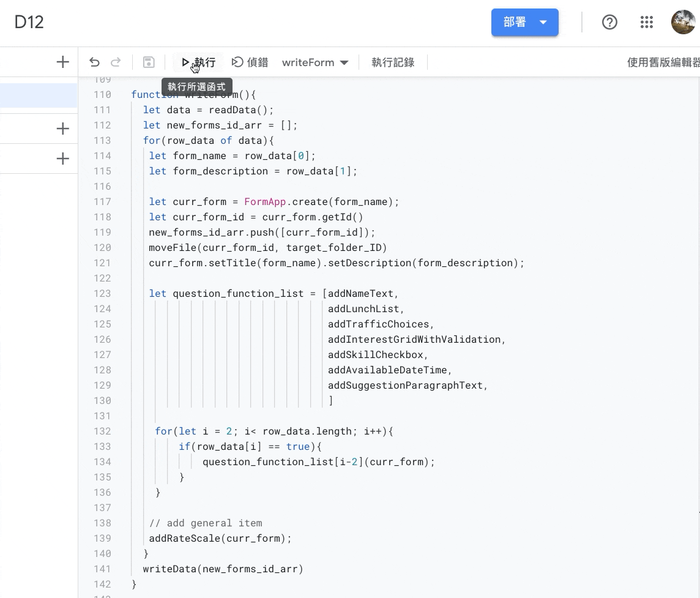This screenshot has width=700, height=598.
Task: Switch to legacy editor via 使用舊版編輯器
Action: click(663, 62)
